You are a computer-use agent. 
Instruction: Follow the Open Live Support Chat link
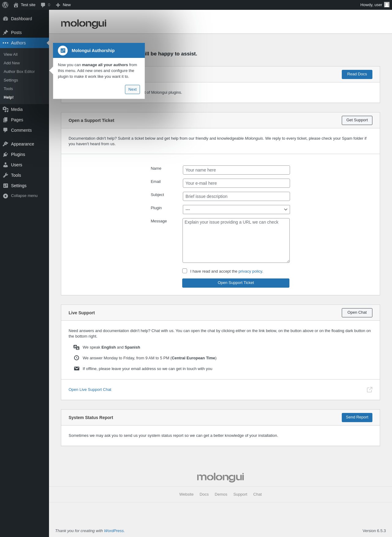[x=90, y=390]
